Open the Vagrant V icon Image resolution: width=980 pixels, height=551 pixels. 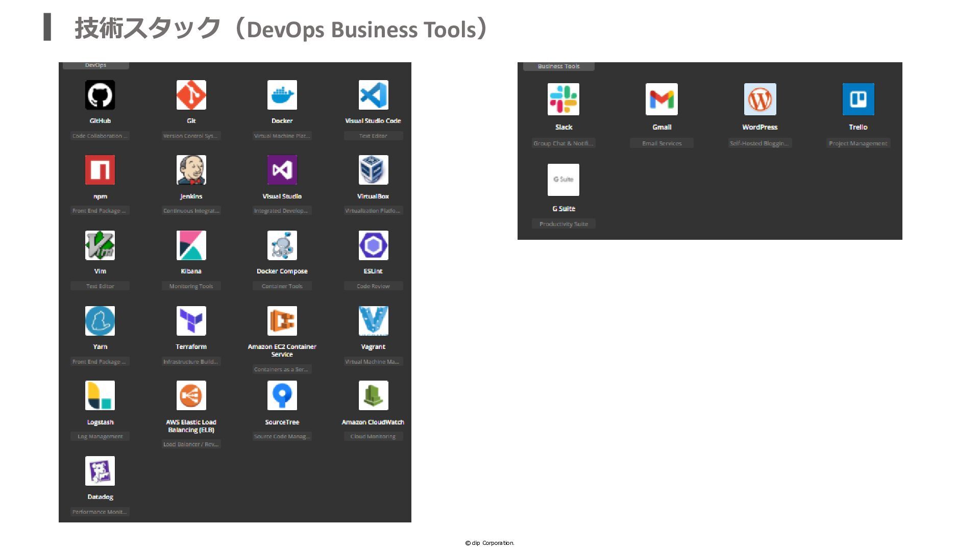[373, 321]
